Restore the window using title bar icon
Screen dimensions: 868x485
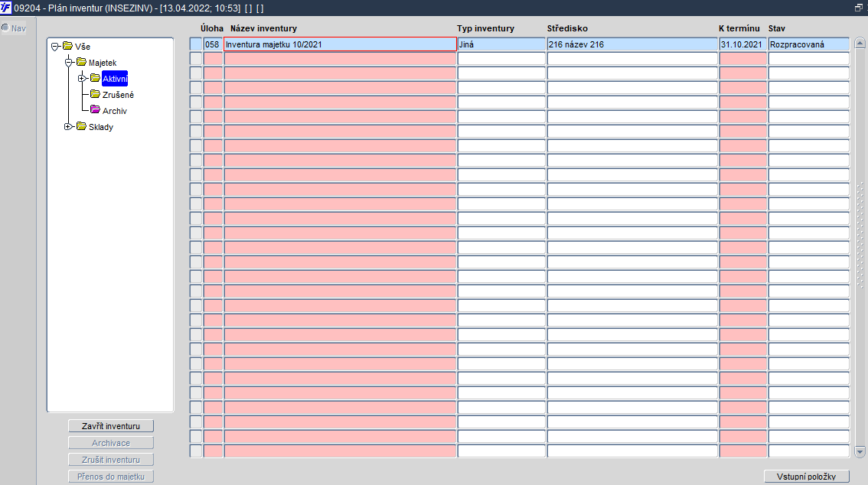coord(859,8)
